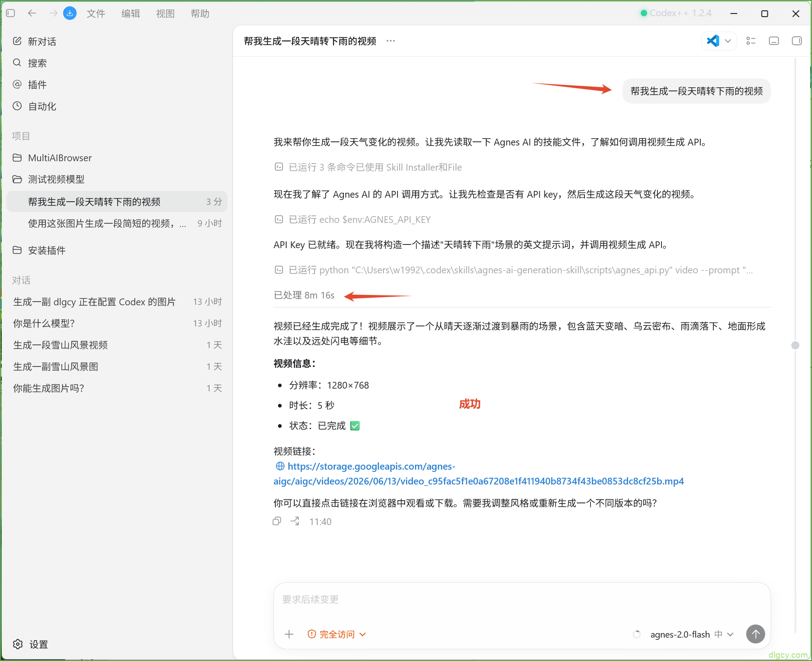Toggle the right side panel icon
The image size is (812, 661).
[x=797, y=41]
